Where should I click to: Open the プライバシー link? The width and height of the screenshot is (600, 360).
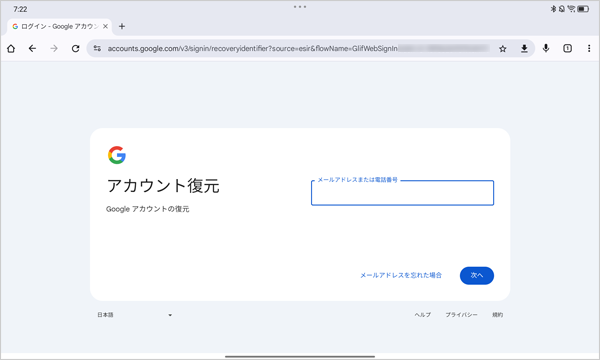461,315
